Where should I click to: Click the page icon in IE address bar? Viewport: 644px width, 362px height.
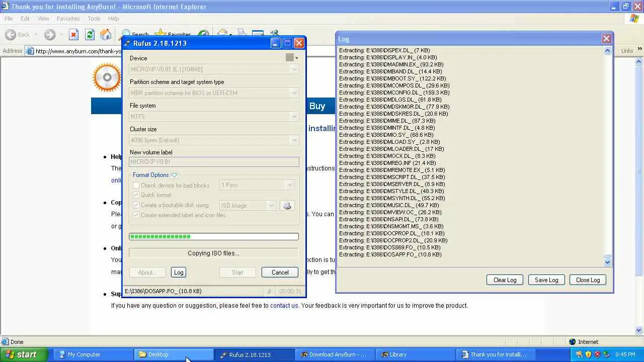pos(30,51)
